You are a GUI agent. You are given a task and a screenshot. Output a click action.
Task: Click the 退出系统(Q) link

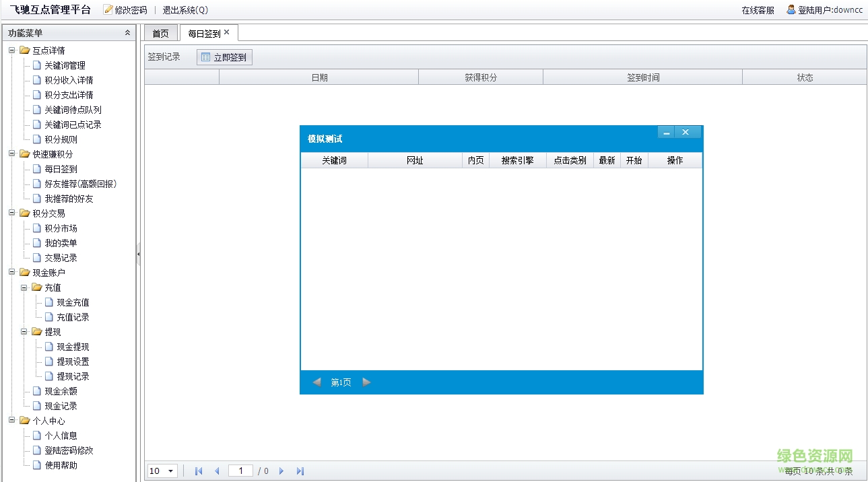[185, 10]
